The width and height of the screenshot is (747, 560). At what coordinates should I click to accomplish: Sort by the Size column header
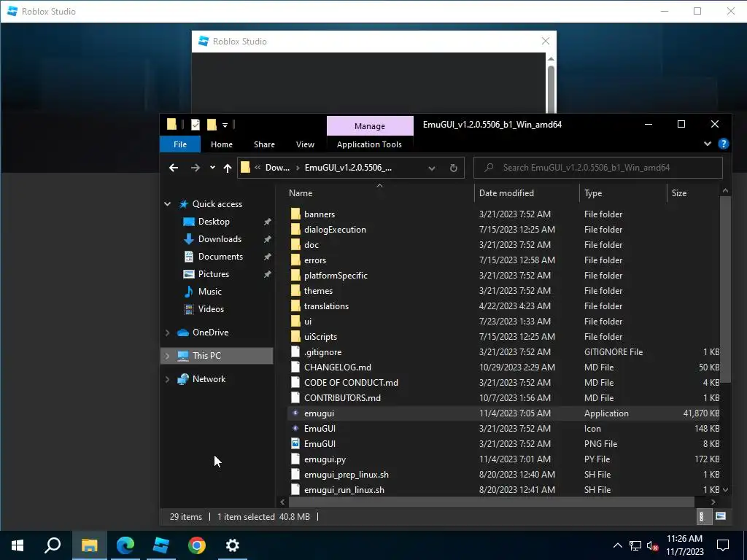coord(679,192)
